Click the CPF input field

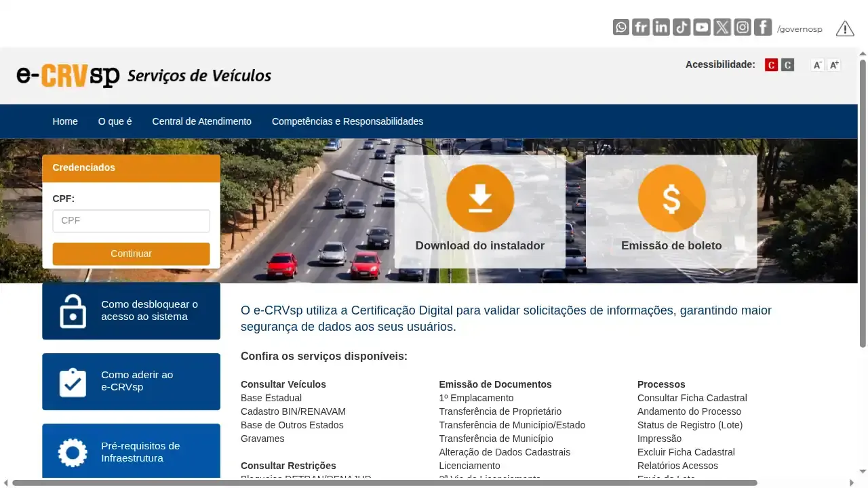click(131, 221)
